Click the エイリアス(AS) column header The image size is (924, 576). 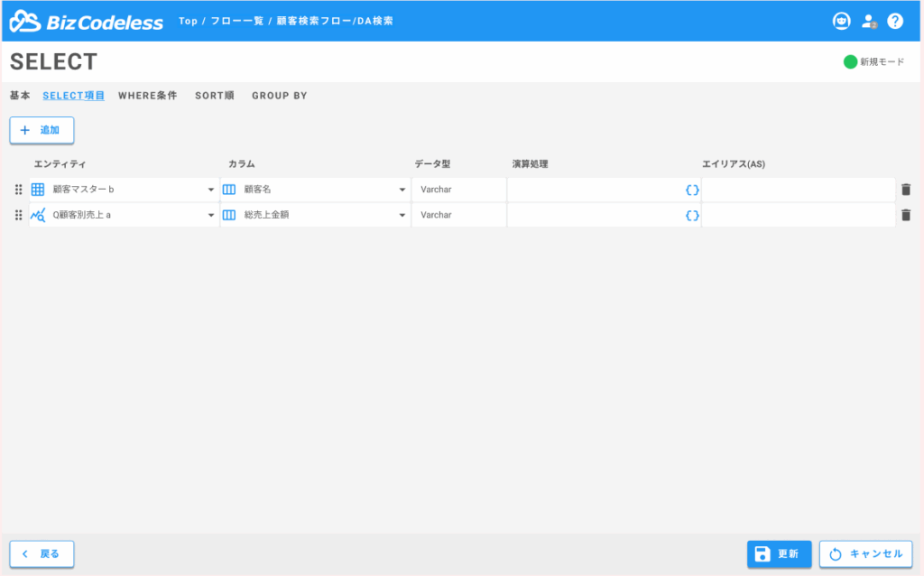click(734, 164)
